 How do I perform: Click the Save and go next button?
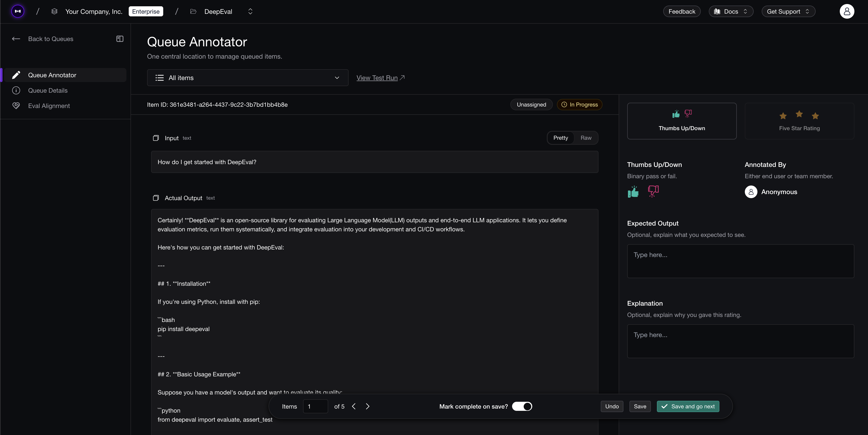tap(688, 406)
